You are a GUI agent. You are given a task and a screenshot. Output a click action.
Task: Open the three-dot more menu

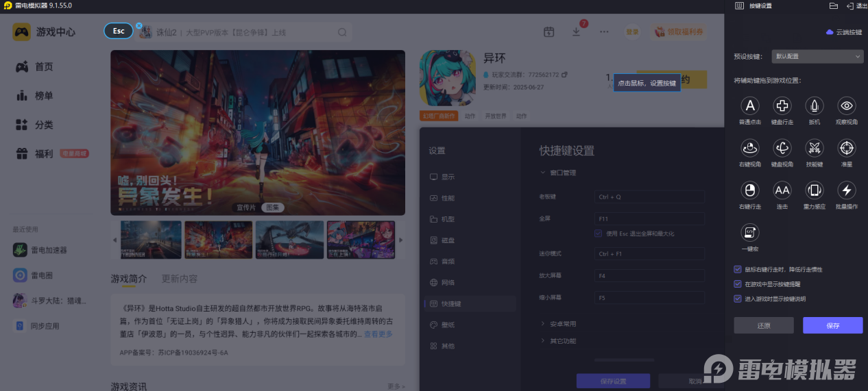point(604,31)
